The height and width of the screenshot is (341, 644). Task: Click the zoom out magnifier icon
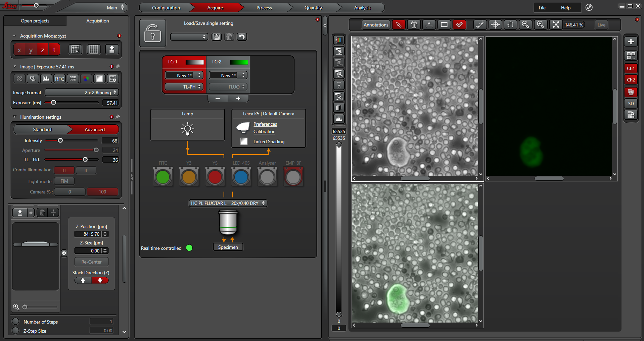pyautogui.click(x=525, y=25)
